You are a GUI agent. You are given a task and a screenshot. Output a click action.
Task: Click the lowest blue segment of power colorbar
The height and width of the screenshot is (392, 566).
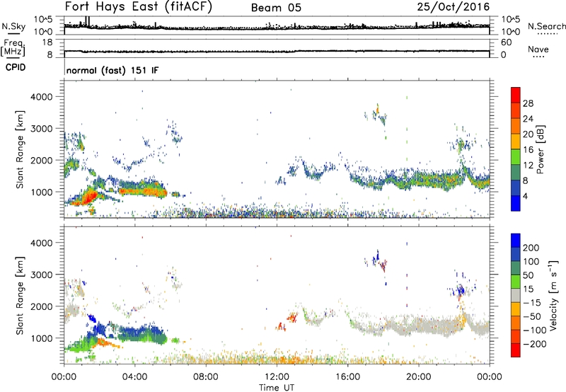point(516,203)
